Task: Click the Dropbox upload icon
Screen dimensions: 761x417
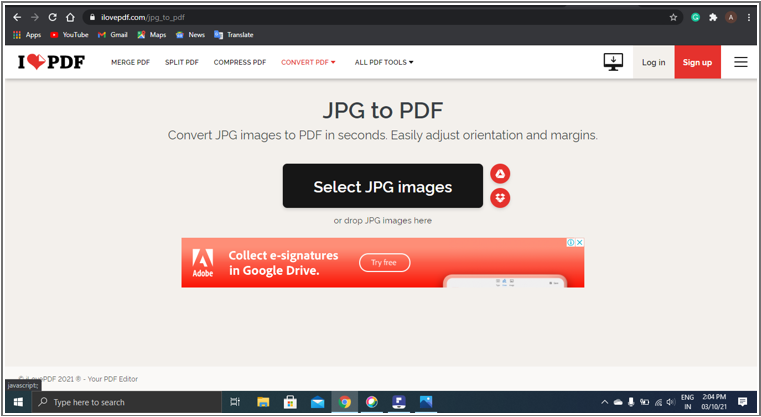Action: 500,198
